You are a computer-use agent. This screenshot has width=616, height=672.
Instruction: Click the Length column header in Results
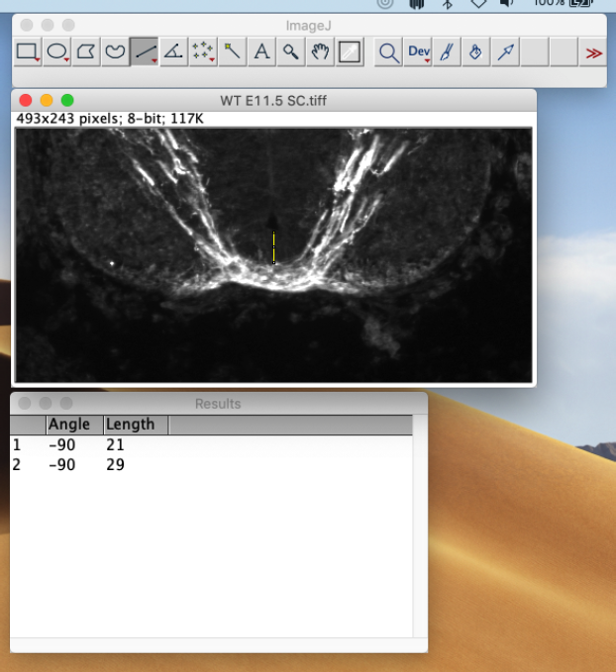coord(135,425)
